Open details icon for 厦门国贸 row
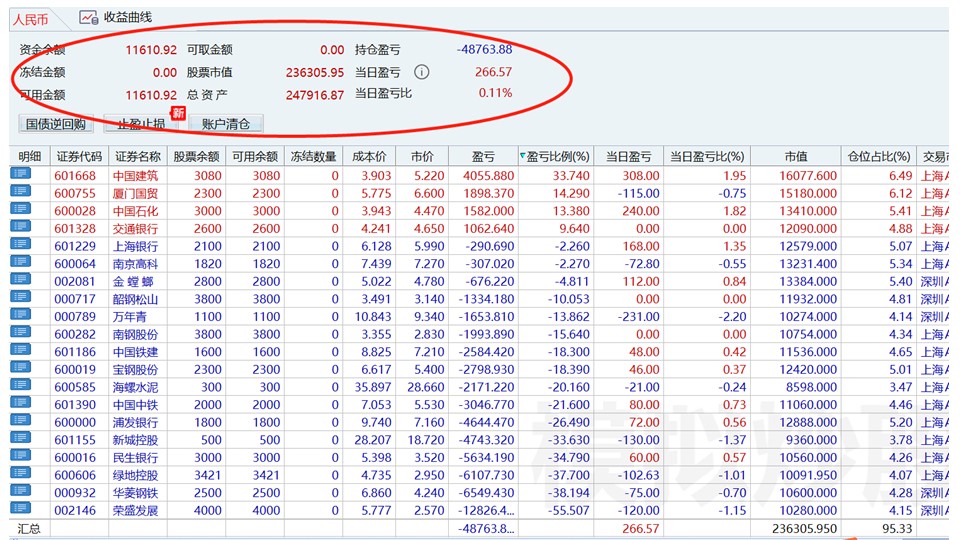The width and height of the screenshot is (960, 540). (20, 192)
